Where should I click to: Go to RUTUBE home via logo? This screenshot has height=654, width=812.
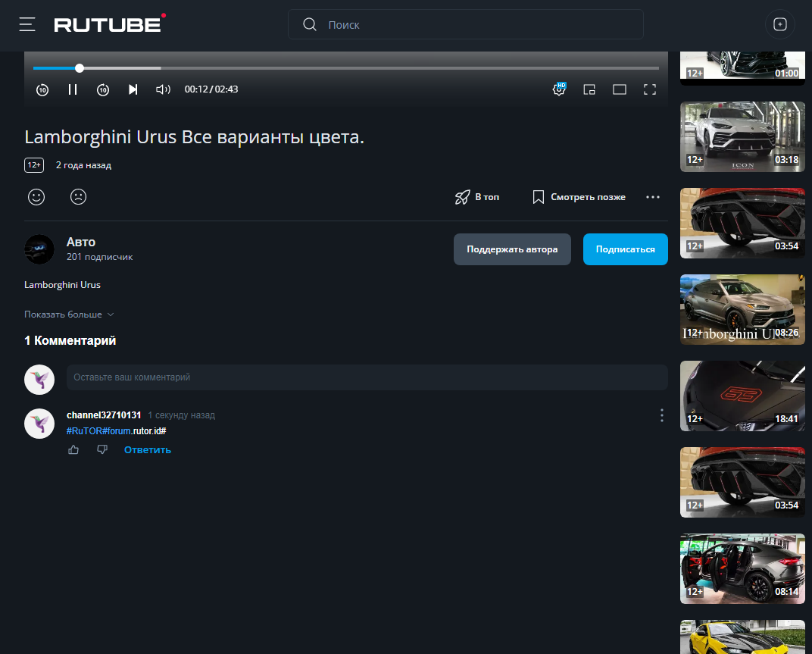110,23
